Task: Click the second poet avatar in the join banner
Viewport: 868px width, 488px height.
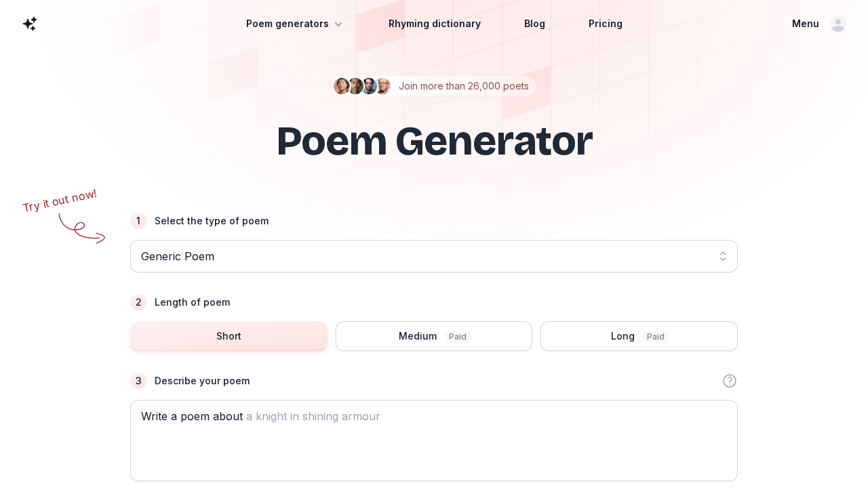Action: tap(355, 86)
